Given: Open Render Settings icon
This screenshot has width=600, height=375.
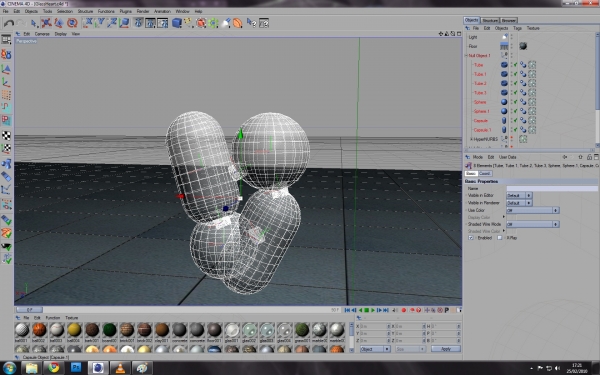Looking at the screenshot, I should [163, 23].
